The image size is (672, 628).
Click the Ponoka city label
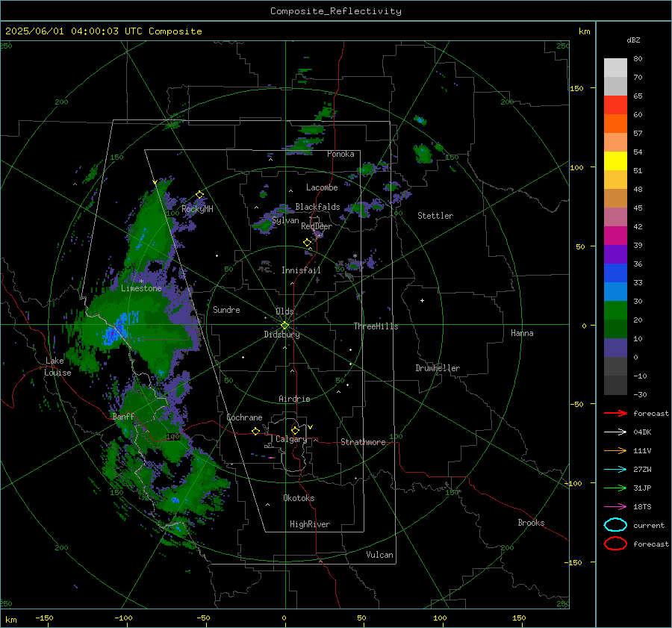(340, 154)
